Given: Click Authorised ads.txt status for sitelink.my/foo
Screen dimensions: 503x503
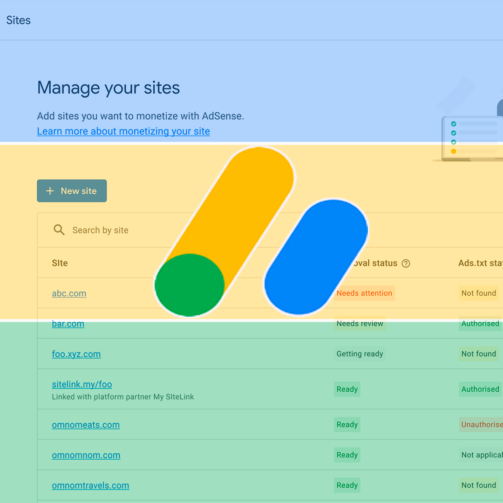Looking at the screenshot, I should pyautogui.click(x=480, y=389).
